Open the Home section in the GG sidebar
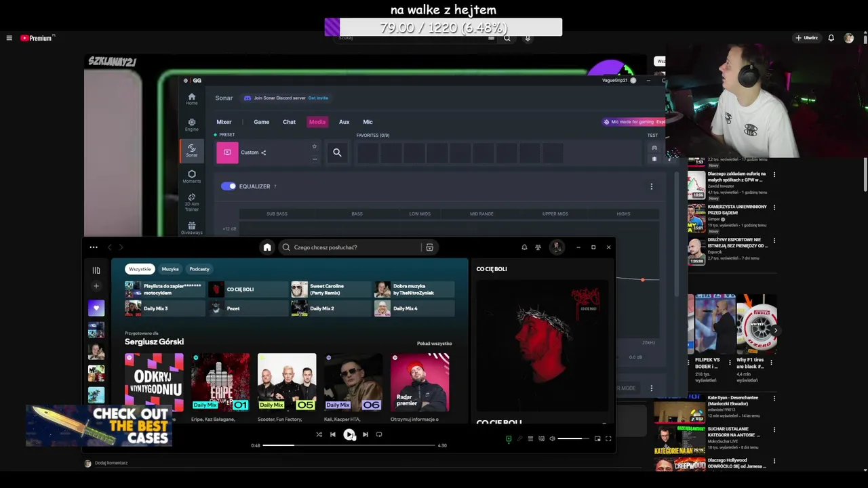 coord(192,99)
